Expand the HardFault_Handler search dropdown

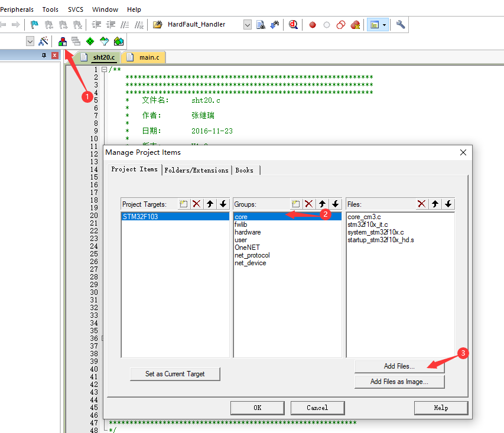[x=247, y=25]
